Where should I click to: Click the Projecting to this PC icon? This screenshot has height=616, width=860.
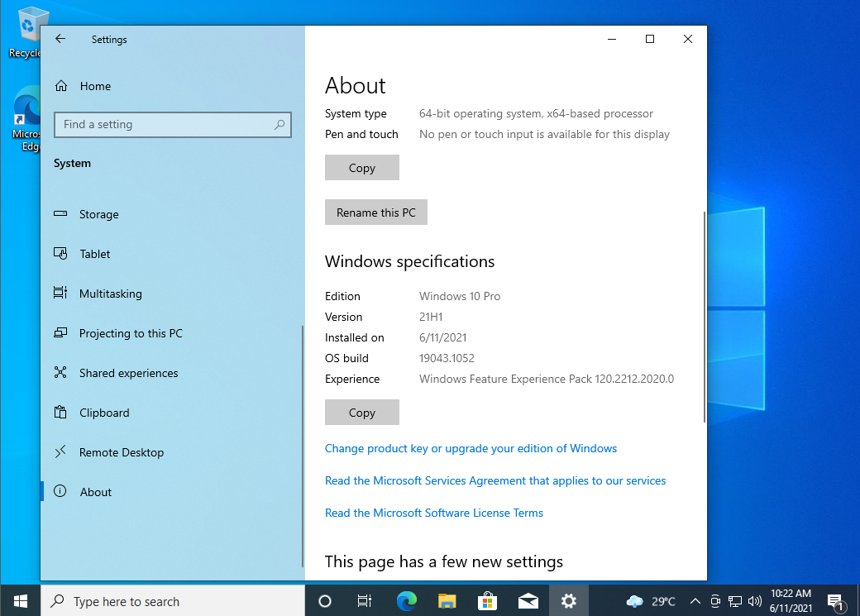click(60, 333)
